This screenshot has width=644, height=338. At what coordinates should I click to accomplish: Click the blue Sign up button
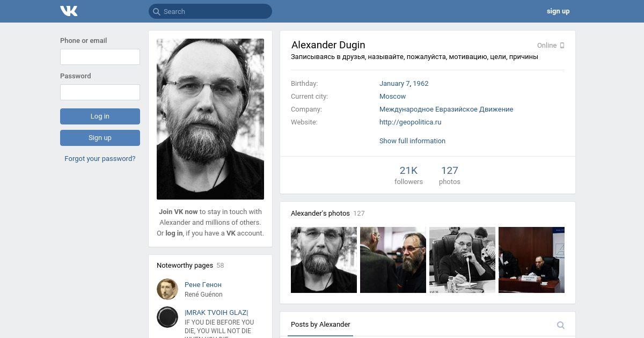(x=100, y=138)
